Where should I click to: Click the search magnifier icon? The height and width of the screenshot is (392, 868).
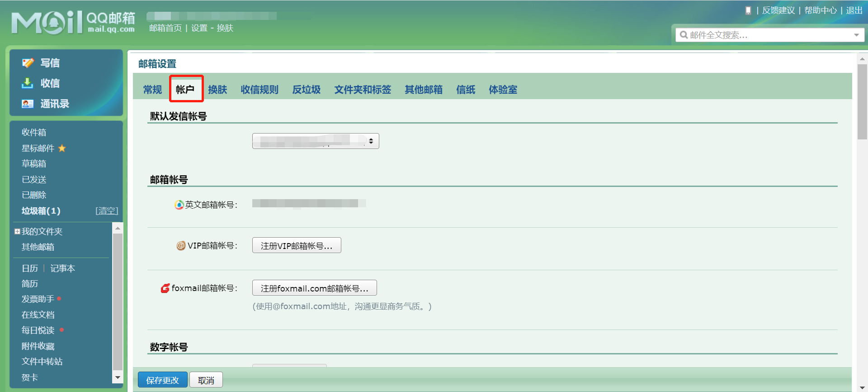[684, 35]
